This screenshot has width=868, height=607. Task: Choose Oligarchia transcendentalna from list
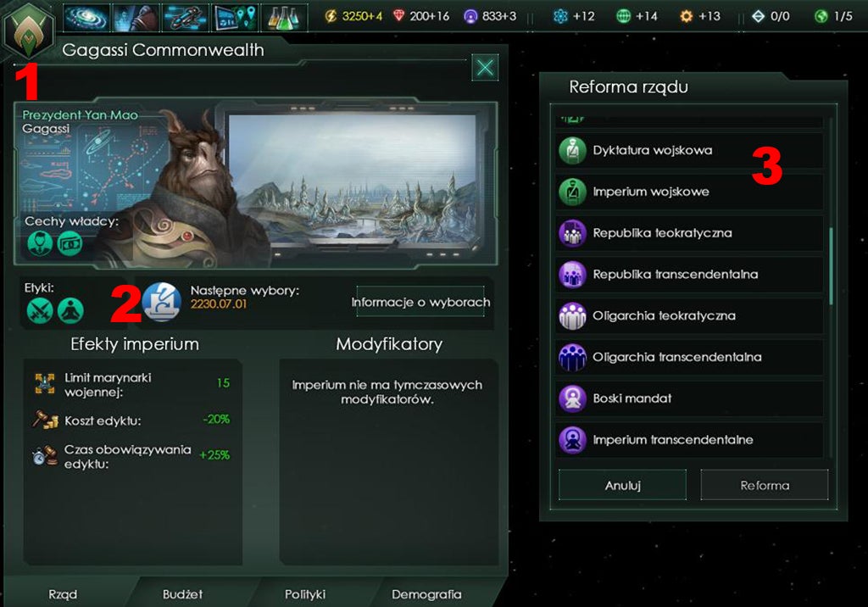click(x=689, y=357)
